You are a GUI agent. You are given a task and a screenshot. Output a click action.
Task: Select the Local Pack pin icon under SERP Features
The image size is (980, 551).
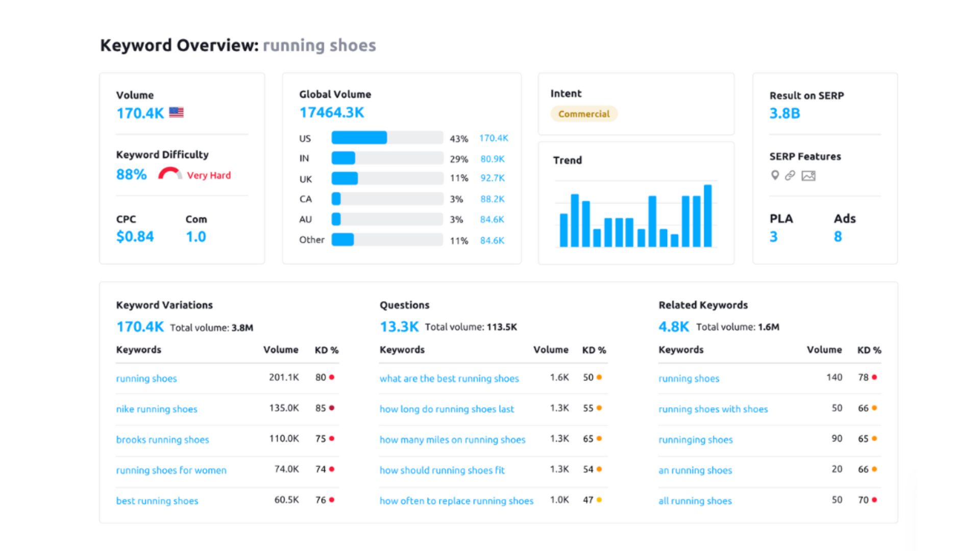[775, 176]
